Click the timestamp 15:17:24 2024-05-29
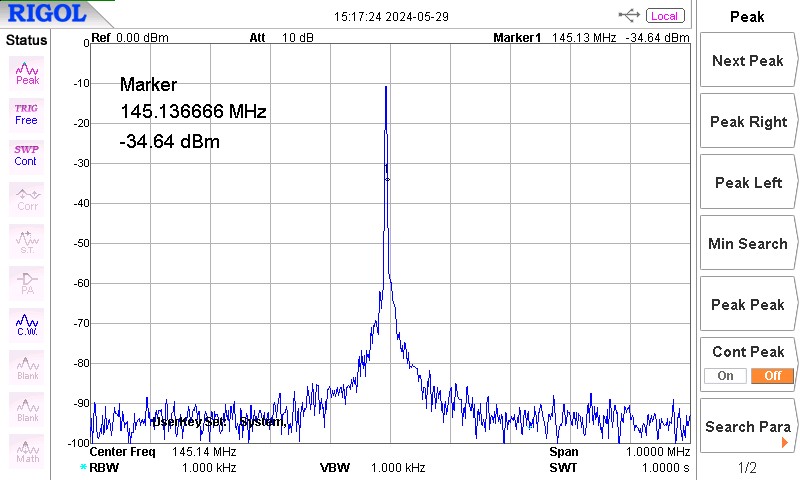Viewport: 800px width, 480px height. [391, 17]
